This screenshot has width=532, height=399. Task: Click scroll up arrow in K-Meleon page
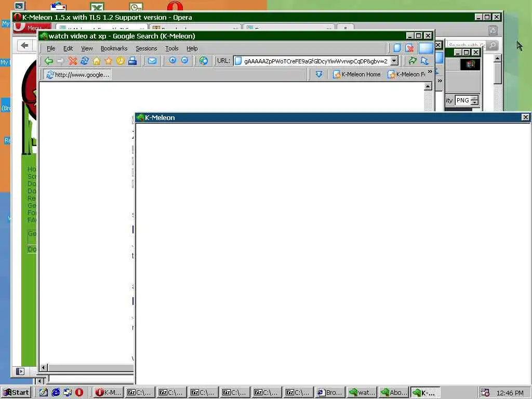pyautogui.click(x=428, y=87)
